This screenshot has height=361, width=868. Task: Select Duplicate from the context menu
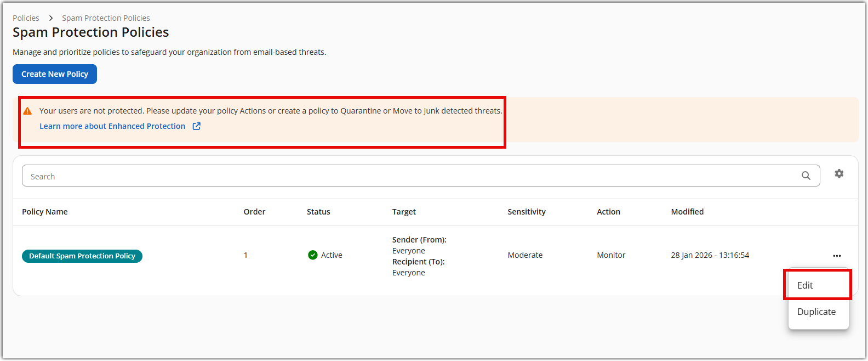point(816,312)
